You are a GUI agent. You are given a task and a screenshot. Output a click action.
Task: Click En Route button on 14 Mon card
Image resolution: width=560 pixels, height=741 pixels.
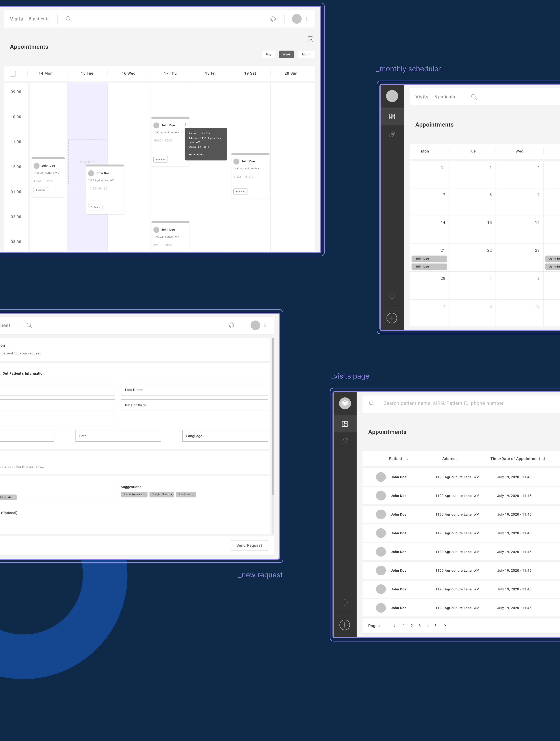[x=41, y=190]
